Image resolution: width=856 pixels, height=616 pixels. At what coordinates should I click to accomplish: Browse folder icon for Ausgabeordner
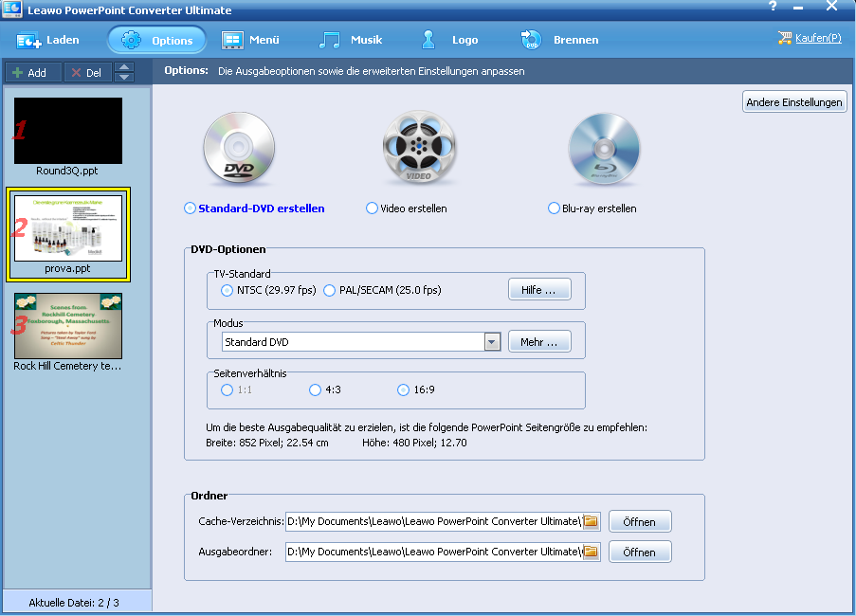tap(591, 552)
